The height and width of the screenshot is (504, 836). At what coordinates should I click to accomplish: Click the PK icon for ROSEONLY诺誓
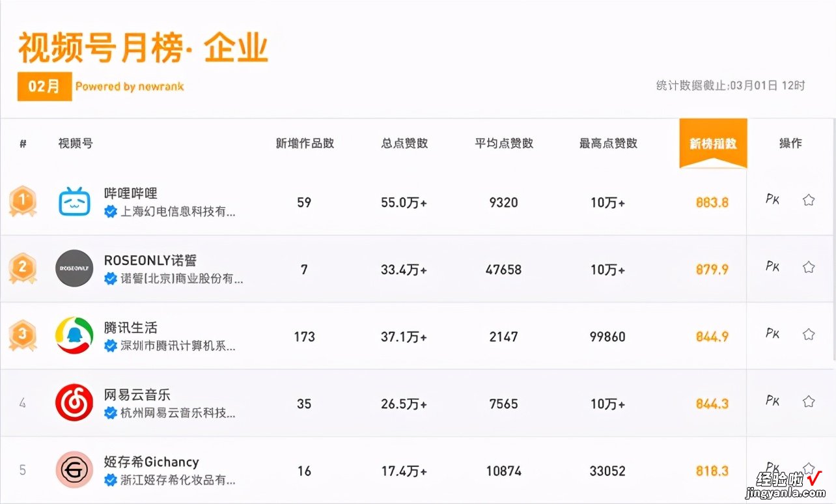tap(772, 266)
